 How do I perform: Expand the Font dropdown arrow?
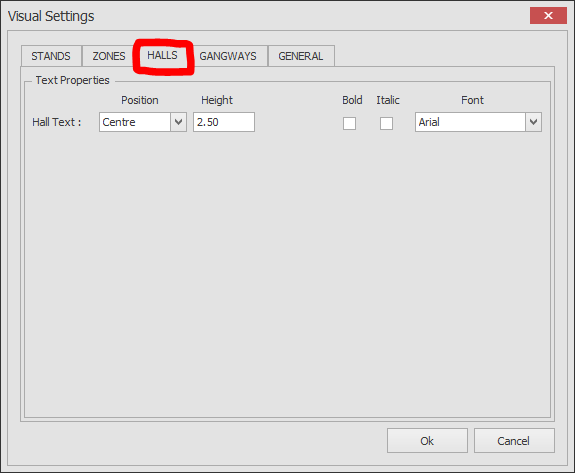click(x=534, y=122)
